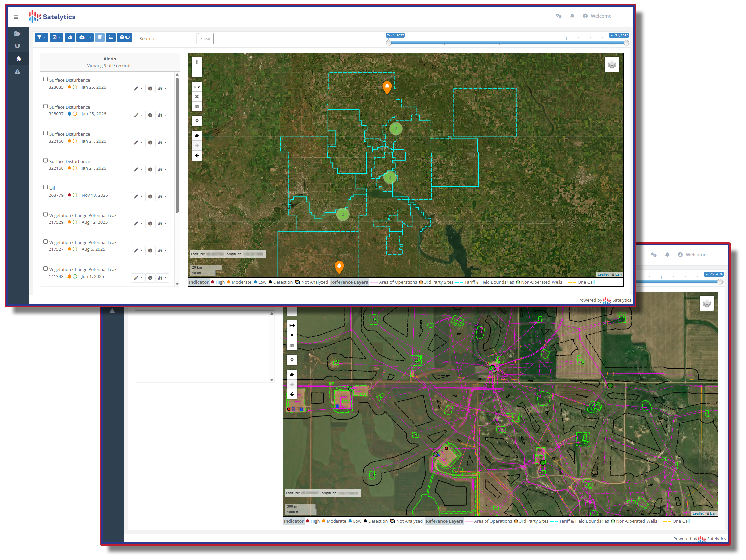Zoom in on the upper map
746x560 pixels.
[x=197, y=62]
